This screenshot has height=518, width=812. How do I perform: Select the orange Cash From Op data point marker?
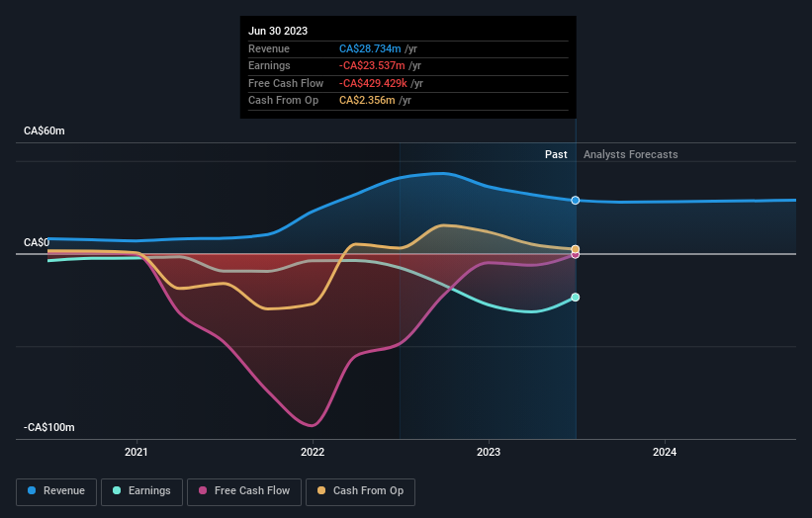[x=576, y=249]
